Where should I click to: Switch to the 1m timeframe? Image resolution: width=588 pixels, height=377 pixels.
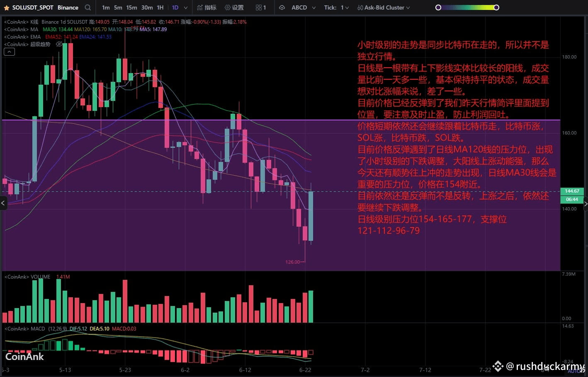106,7
